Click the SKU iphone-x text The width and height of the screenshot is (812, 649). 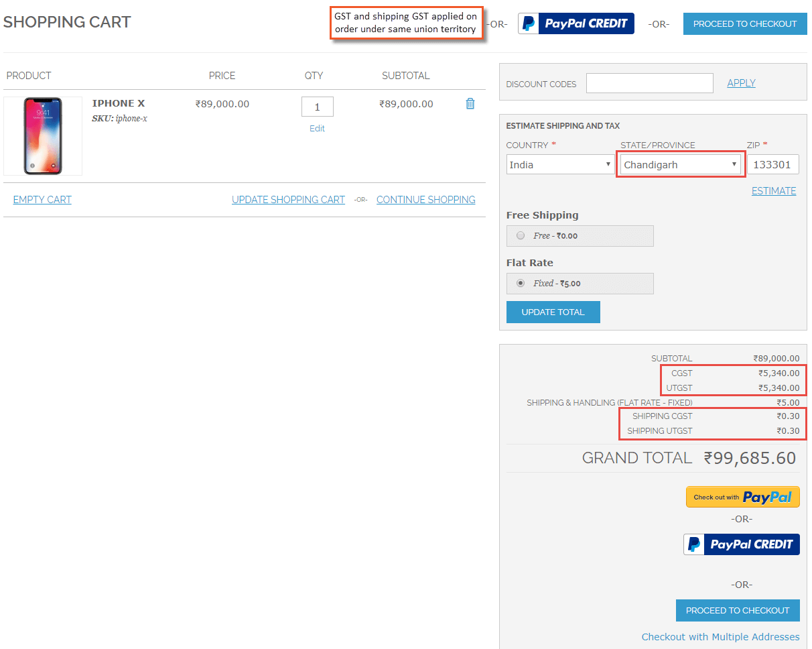[x=119, y=119]
